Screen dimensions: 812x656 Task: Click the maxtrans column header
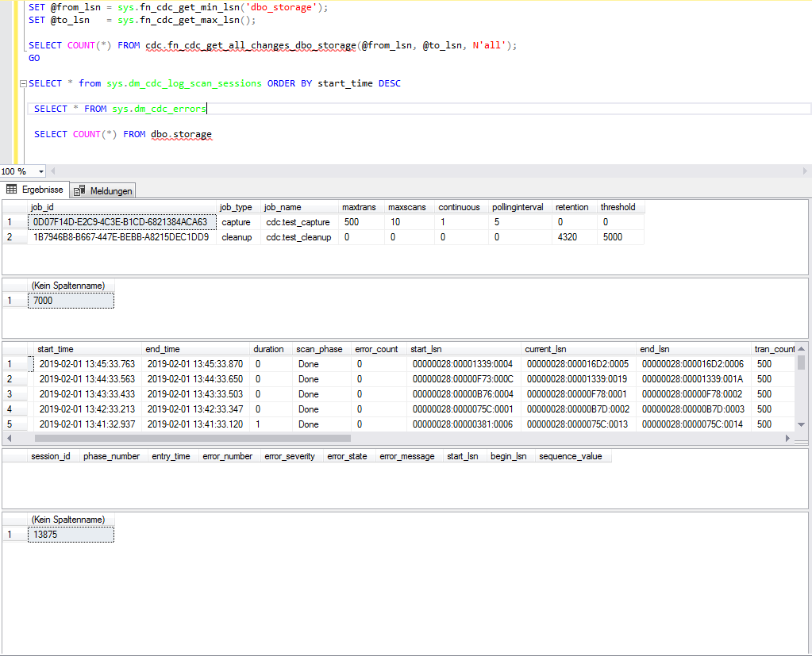tap(361, 207)
